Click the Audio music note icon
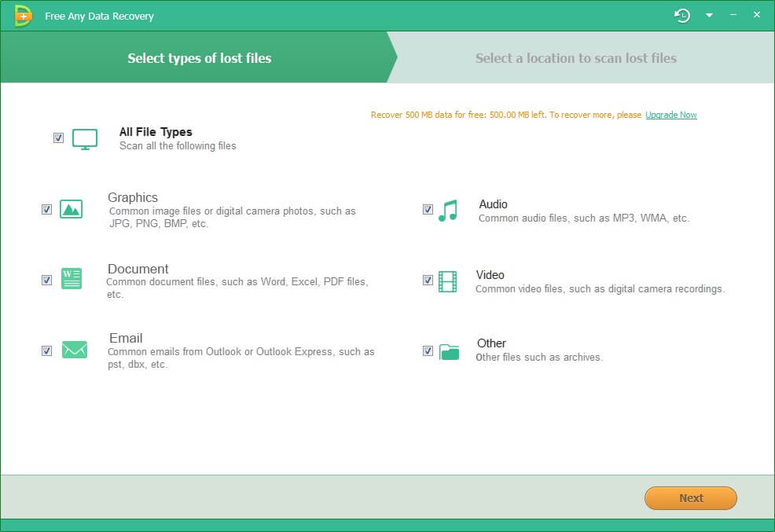This screenshot has width=775, height=532. (x=448, y=211)
